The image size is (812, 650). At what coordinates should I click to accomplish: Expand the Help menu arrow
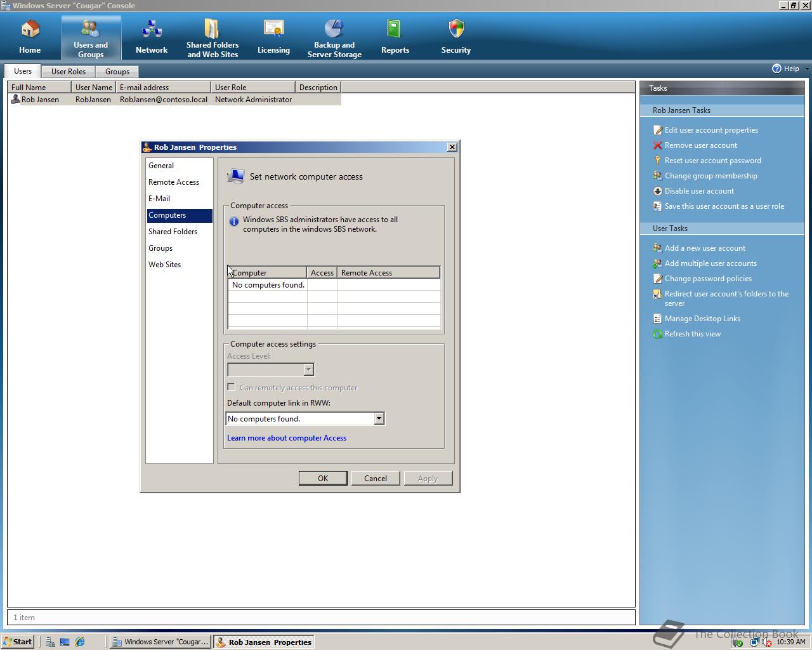pos(807,69)
